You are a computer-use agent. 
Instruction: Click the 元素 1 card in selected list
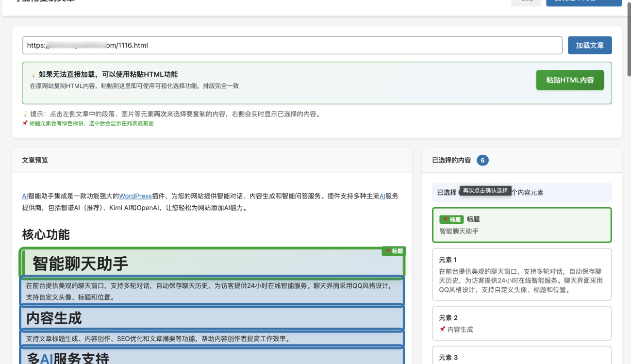click(522, 275)
